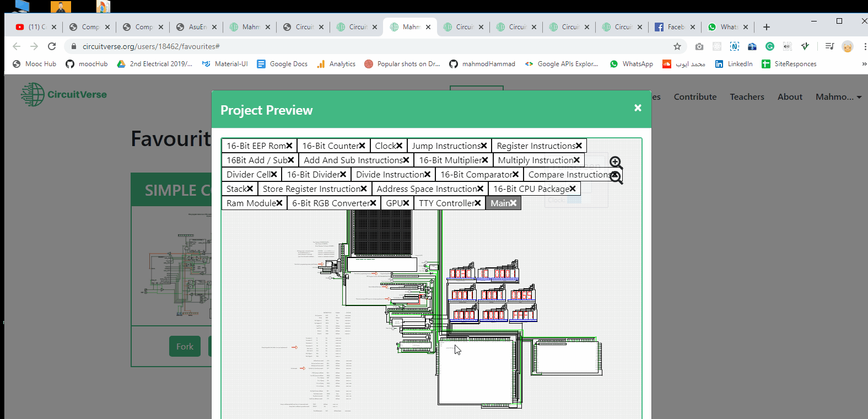Open the About page link
The height and width of the screenshot is (419, 868).
coord(790,96)
